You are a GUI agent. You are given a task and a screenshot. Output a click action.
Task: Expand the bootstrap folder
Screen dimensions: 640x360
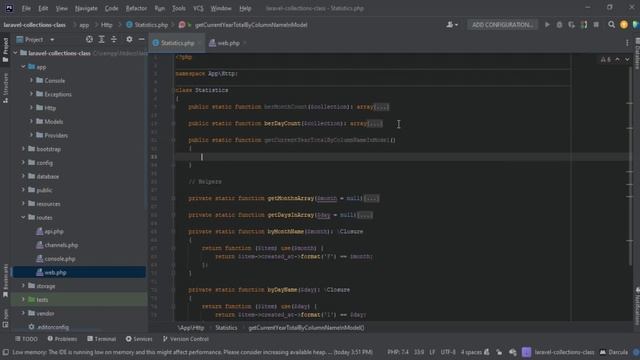(x=23, y=149)
